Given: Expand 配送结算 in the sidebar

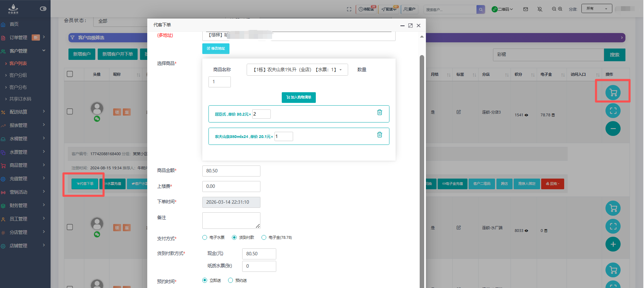Looking at the screenshot, I should click(23, 112).
